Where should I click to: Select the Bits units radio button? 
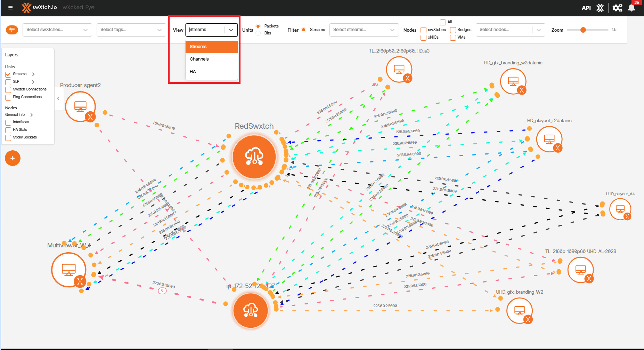click(x=258, y=33)
